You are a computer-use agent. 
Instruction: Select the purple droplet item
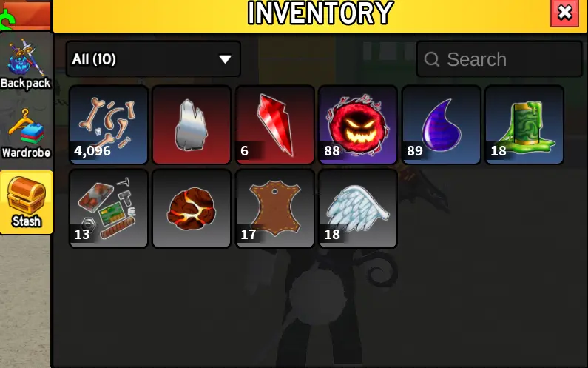pos(441,124)
